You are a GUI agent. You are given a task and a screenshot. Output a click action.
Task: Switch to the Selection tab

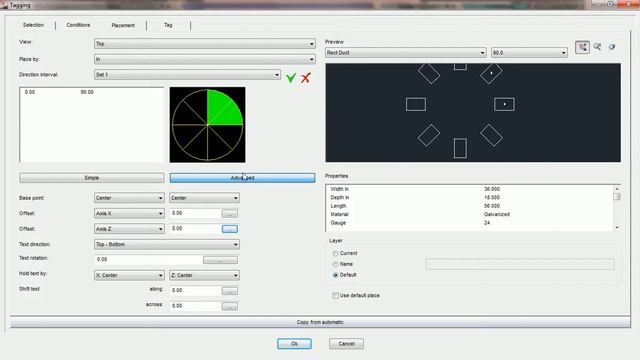pyautogui.click(x=33, y=25)
